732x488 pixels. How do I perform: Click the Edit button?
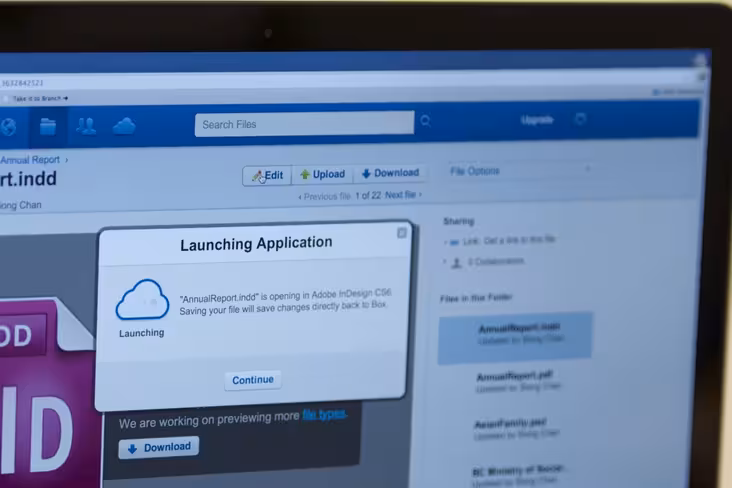click(x=267, y=176)
